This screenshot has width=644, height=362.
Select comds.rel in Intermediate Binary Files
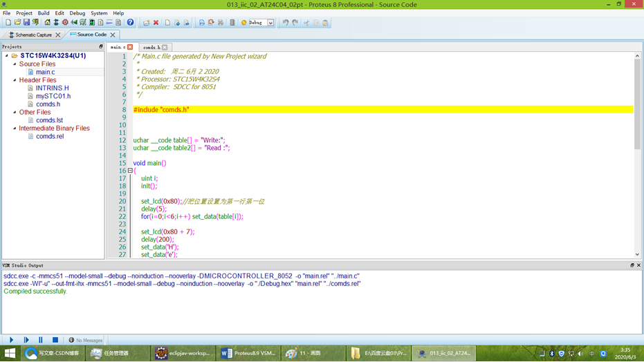click(50, 136)
